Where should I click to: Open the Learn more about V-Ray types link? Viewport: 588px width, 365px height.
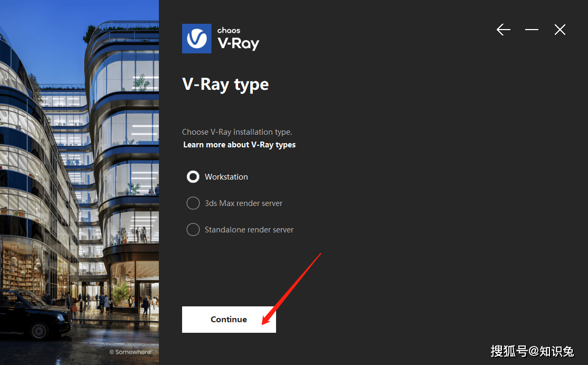coord(239,145)
